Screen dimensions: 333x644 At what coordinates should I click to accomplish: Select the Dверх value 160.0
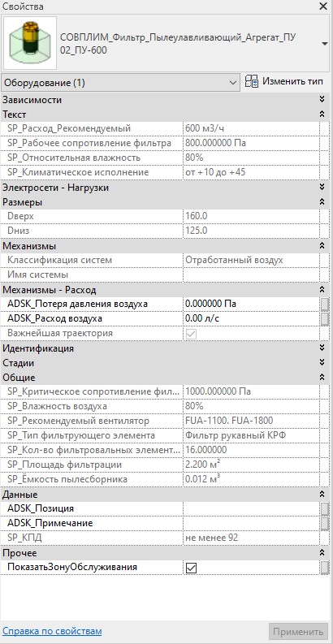[197, 217]
